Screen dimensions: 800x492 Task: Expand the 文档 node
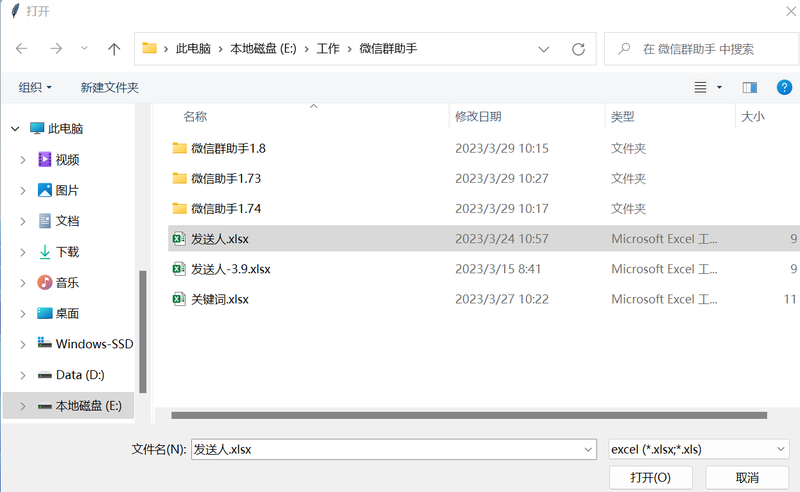click(22, 222)
